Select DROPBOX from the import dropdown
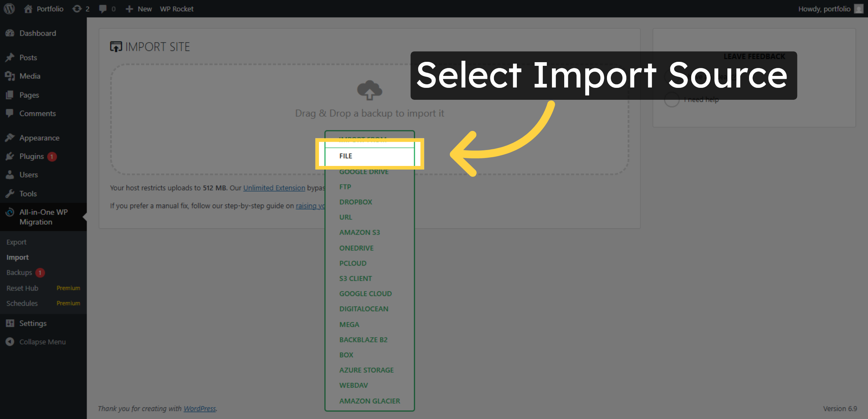This screenshot has height=419, width=868. [x=356, y=202]
